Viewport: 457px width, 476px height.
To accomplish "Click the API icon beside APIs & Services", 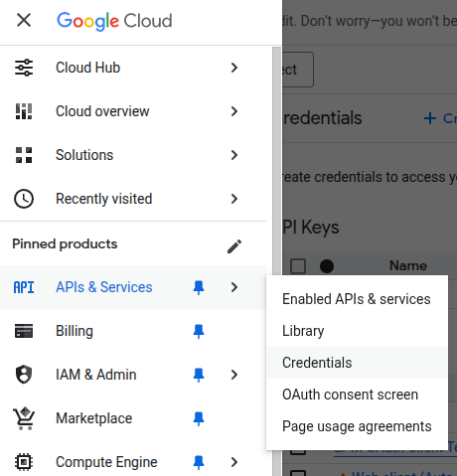I will pyautogui.click(x=24, y=287).
